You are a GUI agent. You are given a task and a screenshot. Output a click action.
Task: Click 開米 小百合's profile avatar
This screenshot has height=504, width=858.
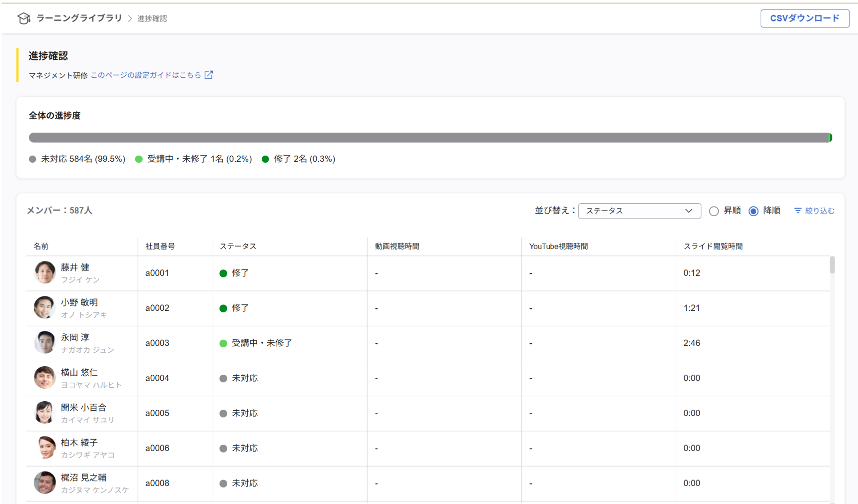[x=44, y=413]
